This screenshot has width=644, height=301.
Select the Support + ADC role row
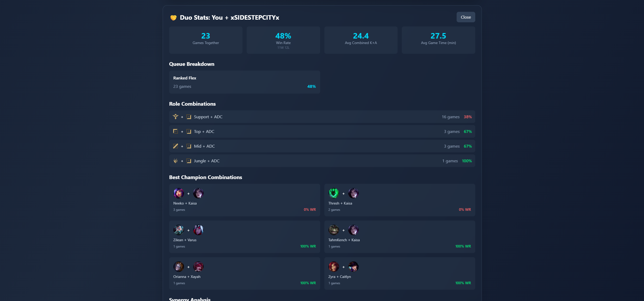pyautogui.click(x=322, y=117)
